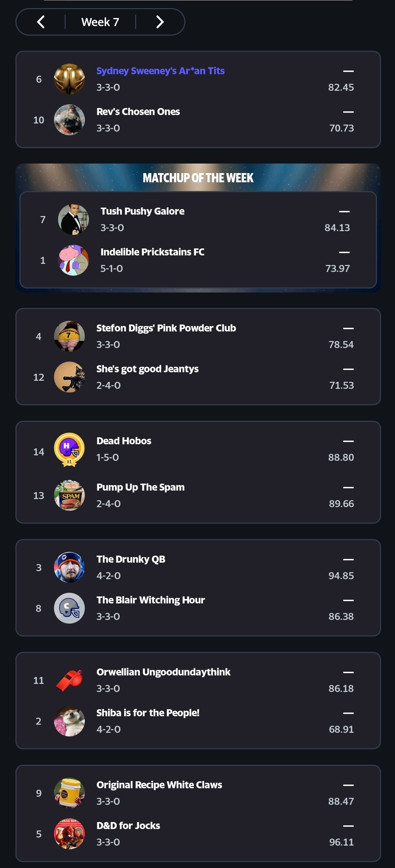
Task: Go to the previous week
Action: pyautogui.click(x=41, y=22)
